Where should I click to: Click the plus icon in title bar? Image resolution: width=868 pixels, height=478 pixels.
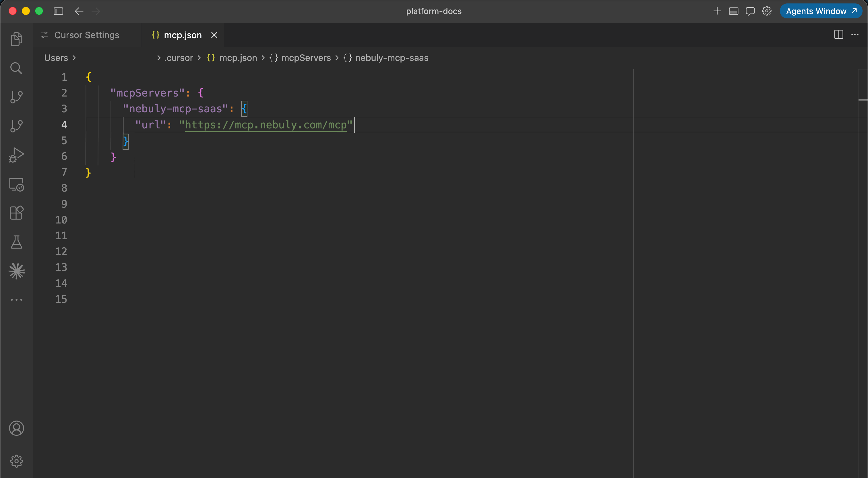[717, 11]
